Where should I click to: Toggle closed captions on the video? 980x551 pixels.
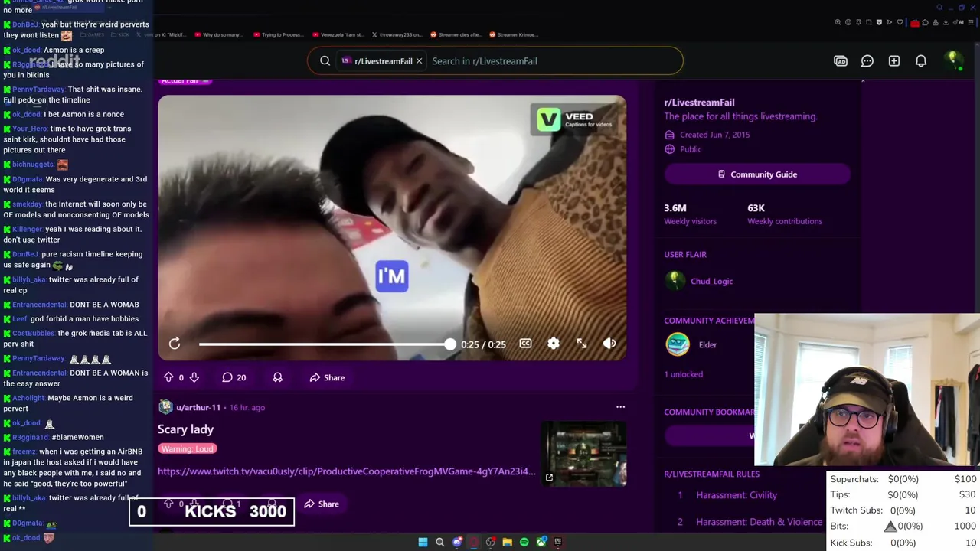[x=525, y=344]
